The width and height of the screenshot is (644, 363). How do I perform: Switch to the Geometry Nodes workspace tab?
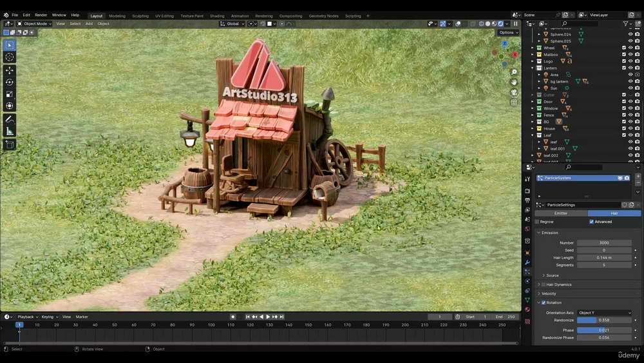click(324, 16)
